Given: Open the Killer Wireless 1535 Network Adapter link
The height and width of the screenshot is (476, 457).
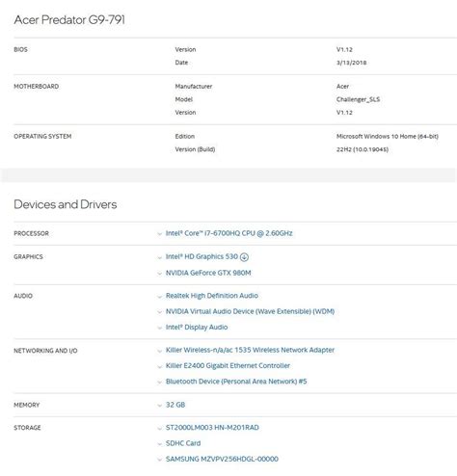Looking at the screenshot, I should click(250, 350).
